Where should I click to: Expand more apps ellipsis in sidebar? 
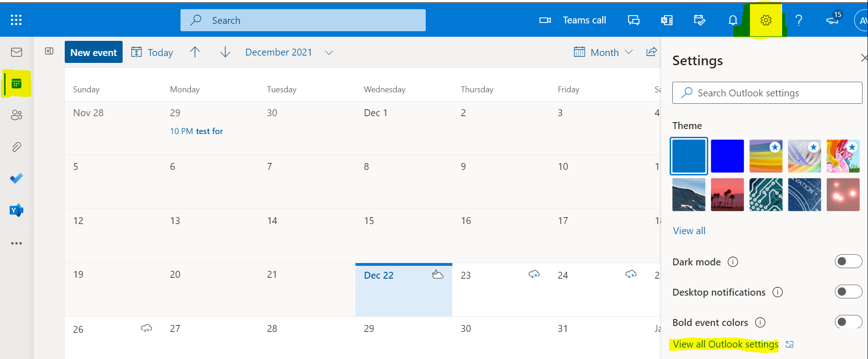(17, 243)
